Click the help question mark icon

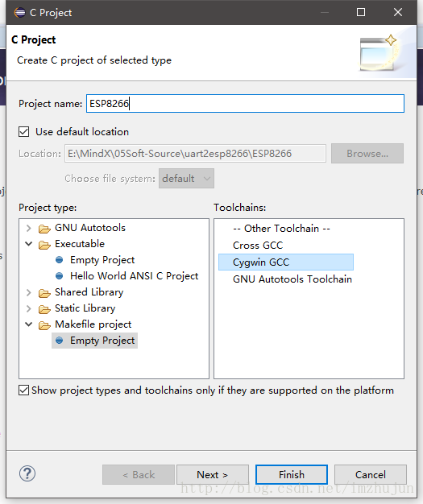click(x=27, y=473)
